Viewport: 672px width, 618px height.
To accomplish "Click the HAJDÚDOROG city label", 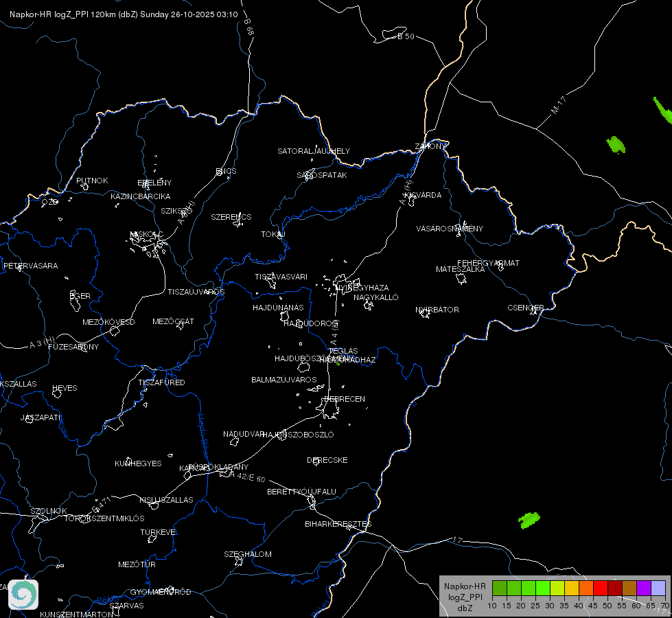I will 311,323.
